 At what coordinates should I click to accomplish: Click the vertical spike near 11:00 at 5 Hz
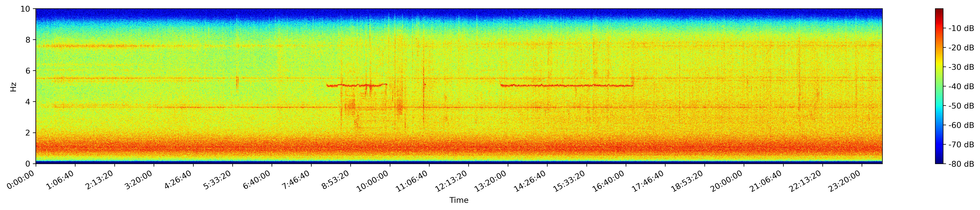[x=423, y=86]
